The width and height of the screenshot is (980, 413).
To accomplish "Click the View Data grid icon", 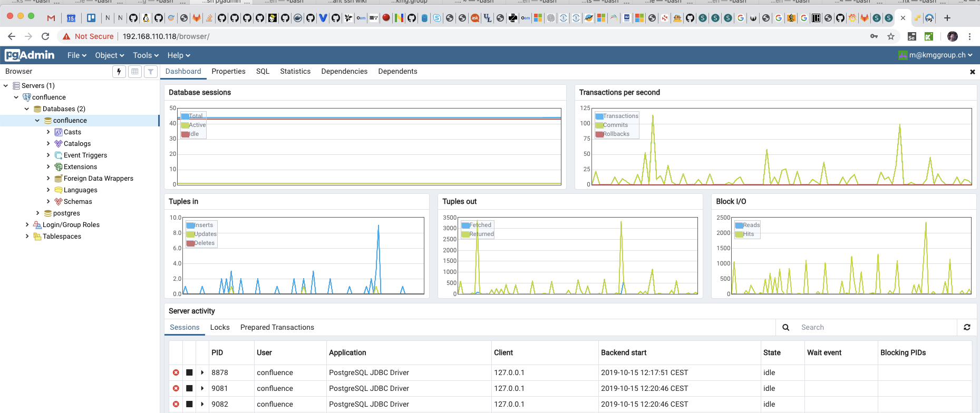I will click(x=135, y=72).
